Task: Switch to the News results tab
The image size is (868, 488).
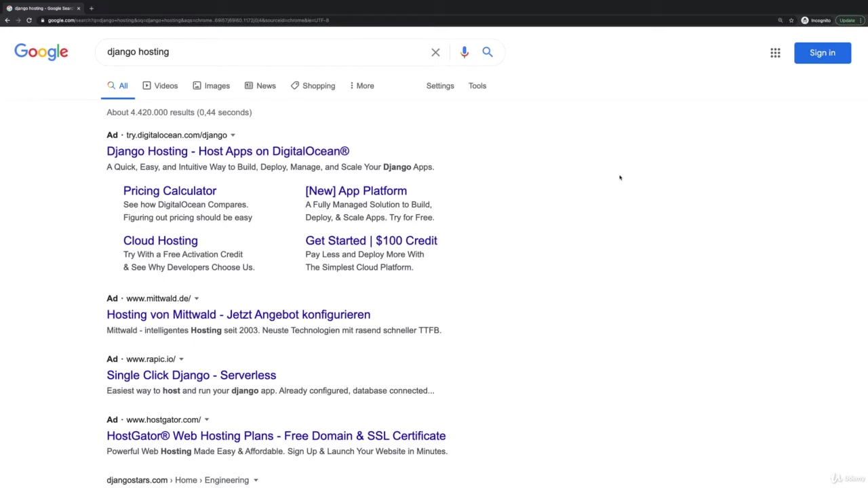Action: point(260,86)
